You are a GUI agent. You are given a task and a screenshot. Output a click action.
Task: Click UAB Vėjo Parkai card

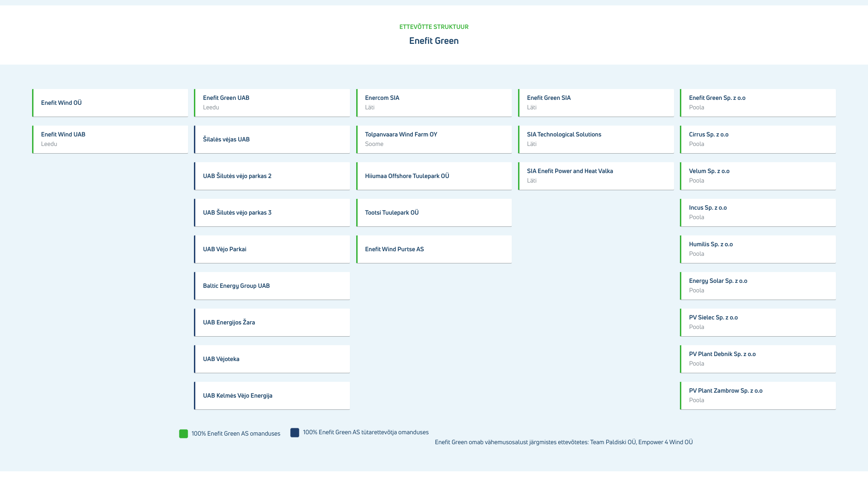[272, 249]
